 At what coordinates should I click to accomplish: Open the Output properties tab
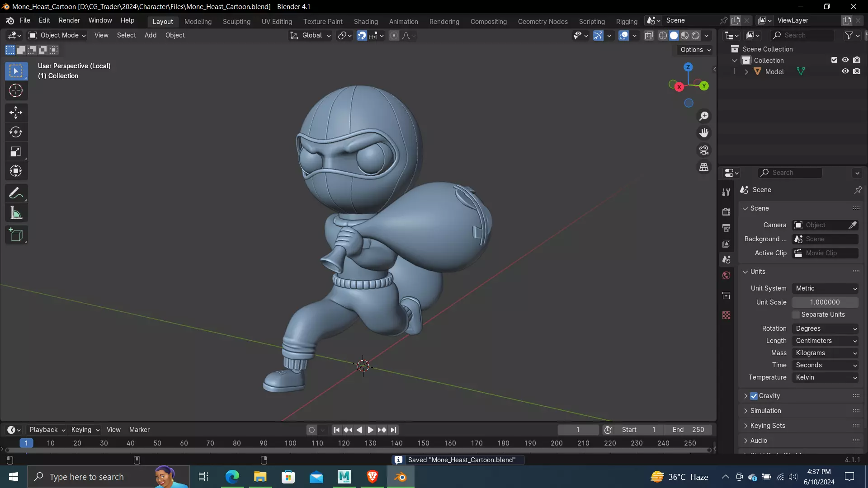(726, 228)
